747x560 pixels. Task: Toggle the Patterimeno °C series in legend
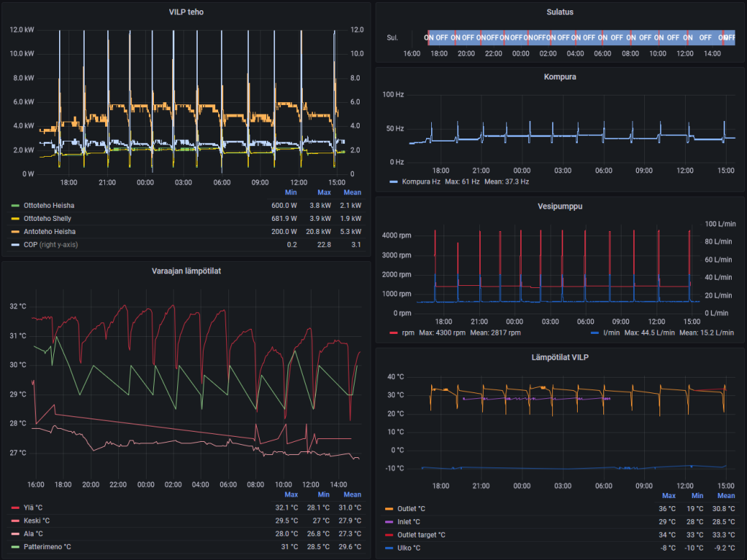tap(47, 546)
